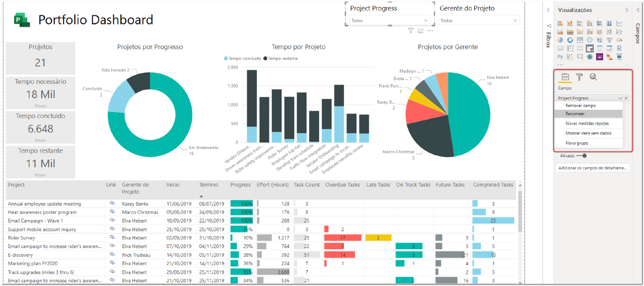Image resolution: width=644 pixels, height=286 pixels.
Task: Sort table by Completed Tasks header
Action: pyautogui.click(x=493, y=185)
